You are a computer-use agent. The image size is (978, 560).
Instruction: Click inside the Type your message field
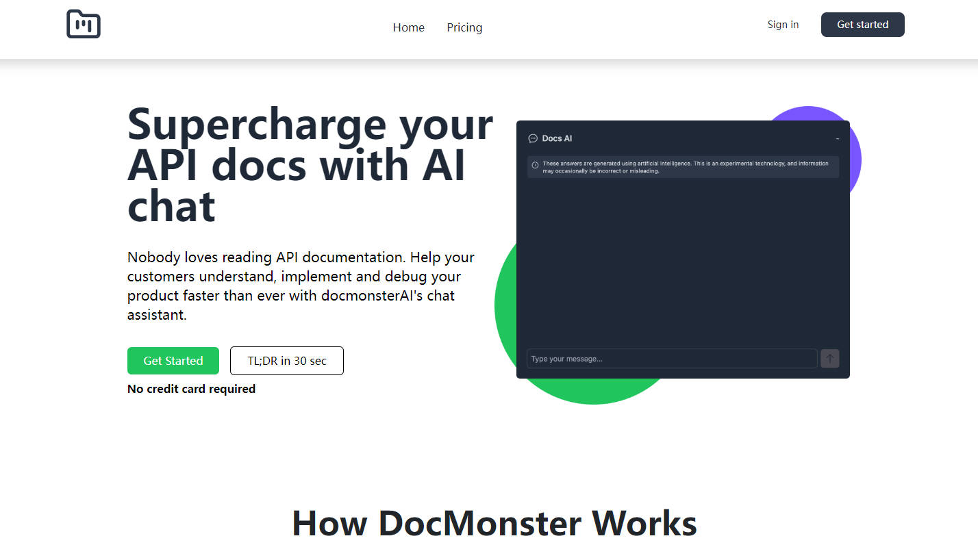coord(671,358)
